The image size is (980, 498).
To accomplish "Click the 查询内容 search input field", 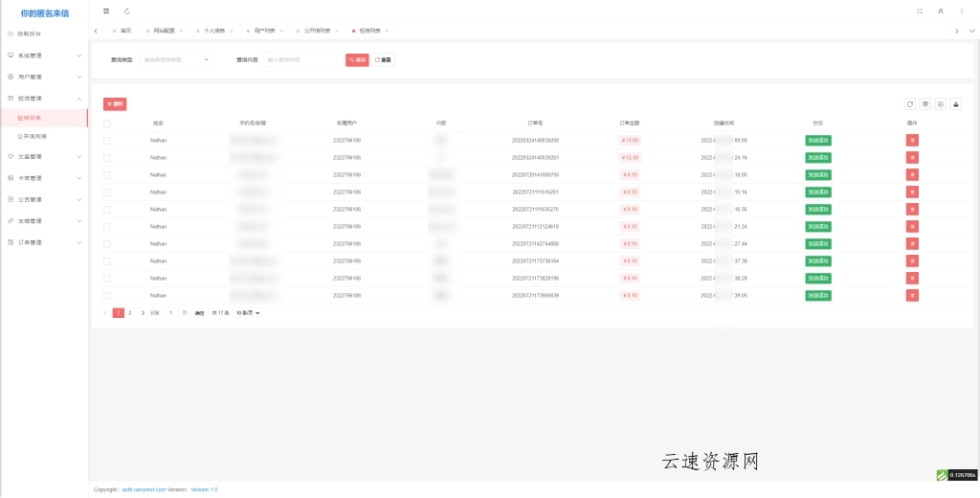I will pos(301,60).
